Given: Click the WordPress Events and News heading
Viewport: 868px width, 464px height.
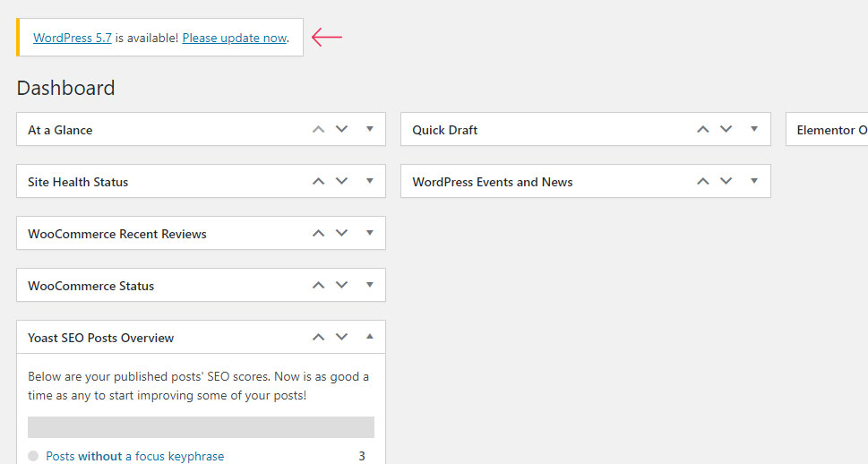Looking at the screenshot, I should (x=493, y=182).
